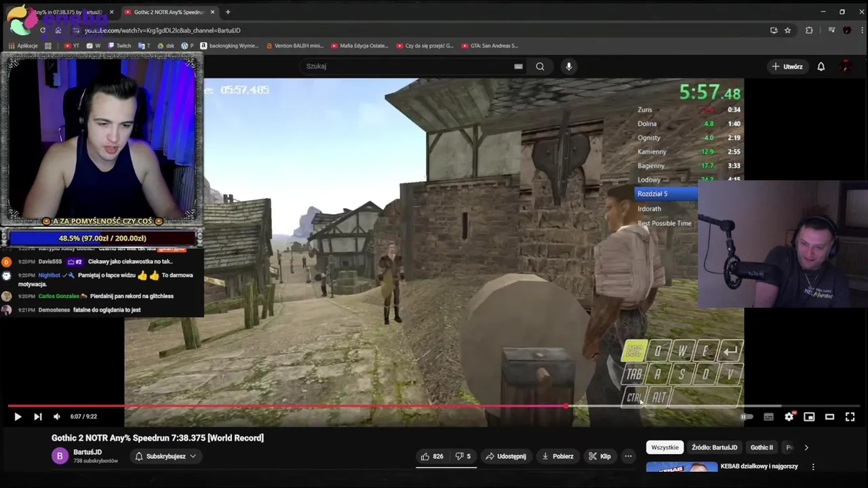868x488 pixels.
Task: Select Źródło: BartuśJD filter chip
Action: (x=714, y=447)
